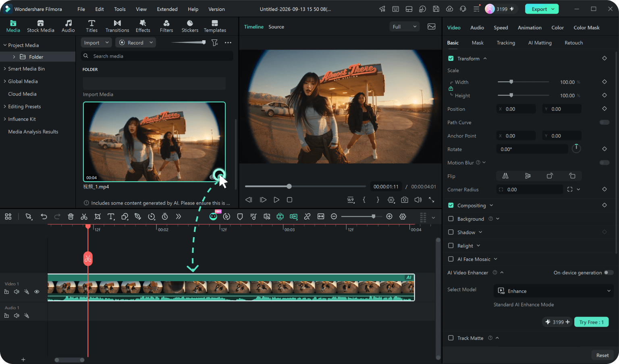The width and height of the screenshot is (619, 364).
Task: Click the filter icon in media panel
Action: coord(215,43)
